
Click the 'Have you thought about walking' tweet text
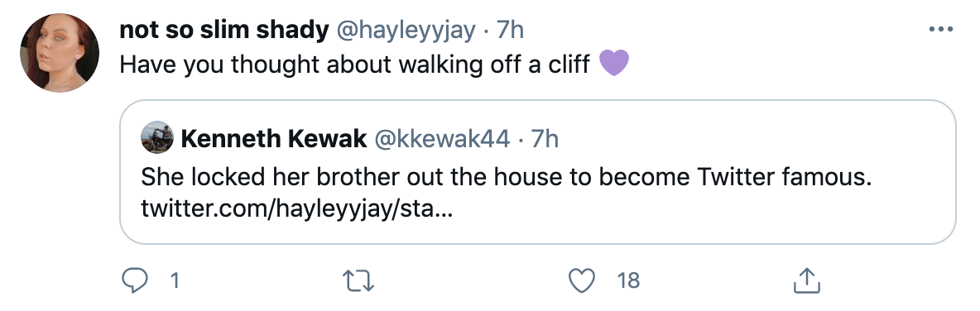pos(354,64)
